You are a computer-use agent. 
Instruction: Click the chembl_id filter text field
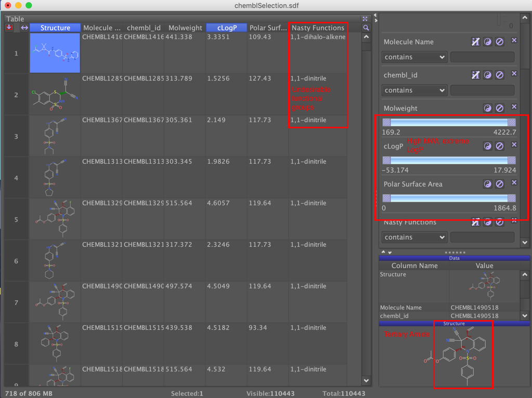(482, 90)
